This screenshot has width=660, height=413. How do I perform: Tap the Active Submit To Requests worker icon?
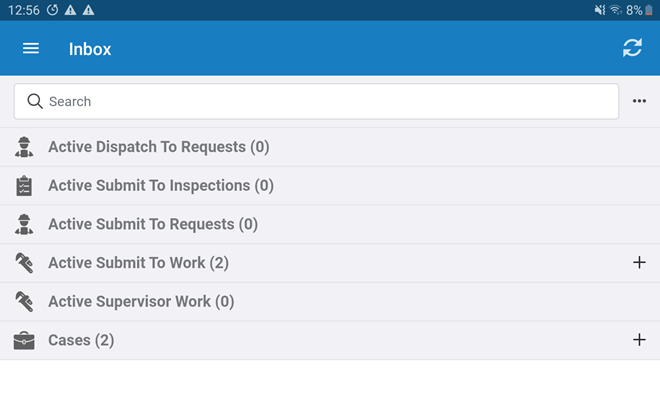(x=25, y=224)
